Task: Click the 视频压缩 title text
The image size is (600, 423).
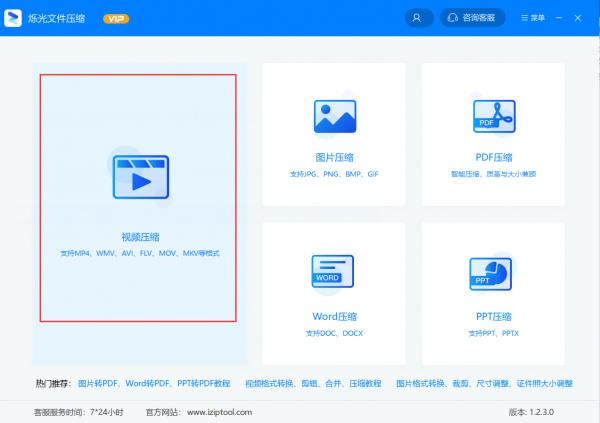Action: (140, 237)
